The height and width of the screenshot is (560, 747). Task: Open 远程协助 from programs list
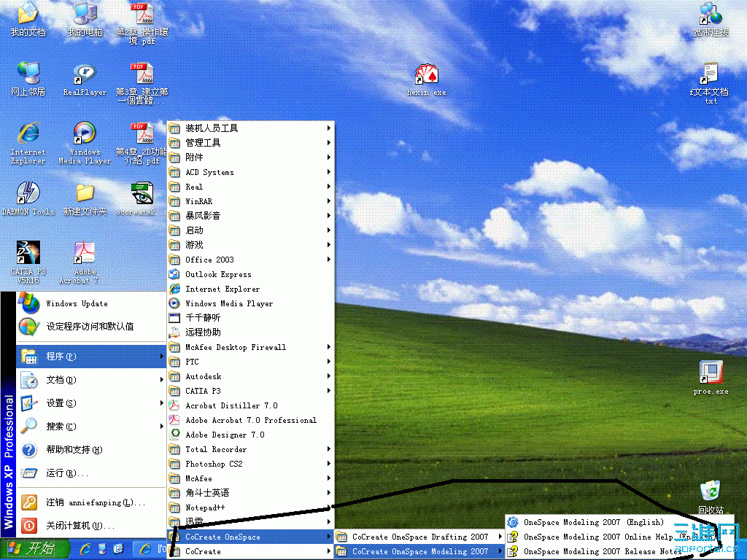(x=251, y=332)
